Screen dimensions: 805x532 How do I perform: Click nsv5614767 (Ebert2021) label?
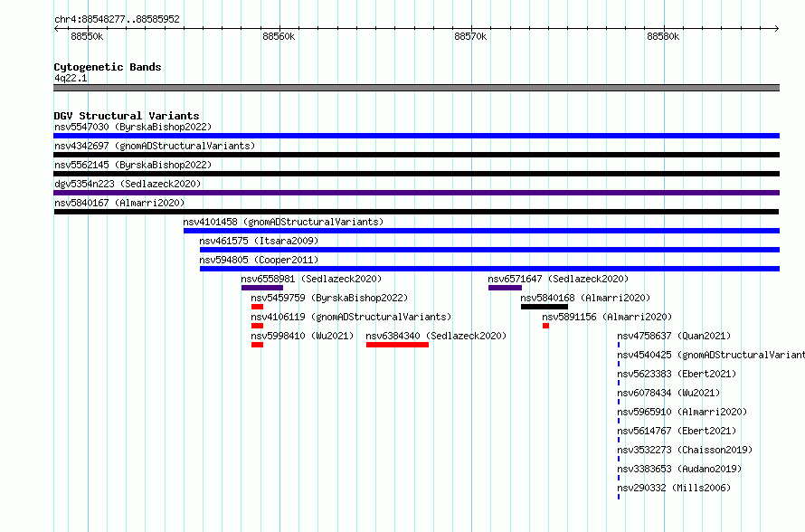[677, 431]
